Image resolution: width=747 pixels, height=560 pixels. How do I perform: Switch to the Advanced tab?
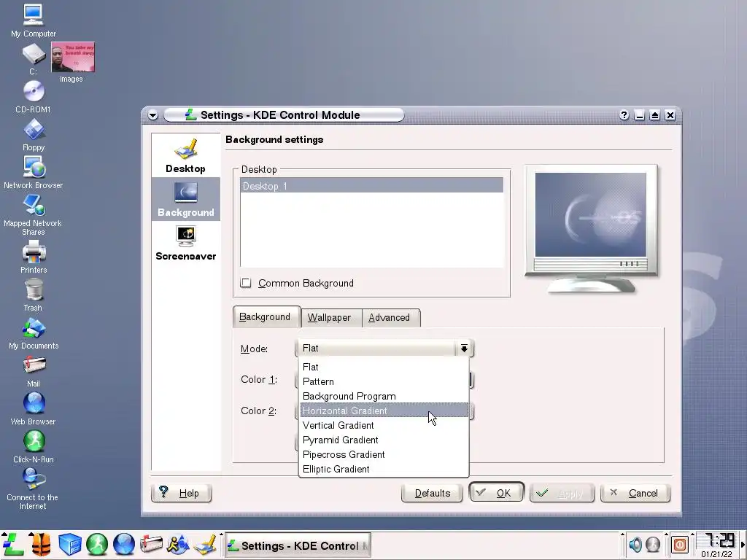pyautogui.click(x=390, y=318)
